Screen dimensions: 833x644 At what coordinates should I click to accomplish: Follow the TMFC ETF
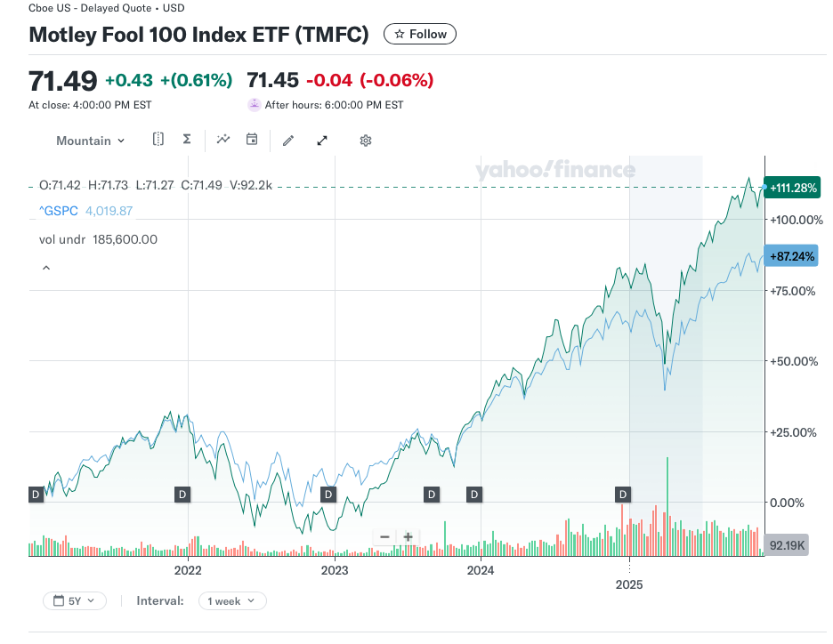(420, 34)
